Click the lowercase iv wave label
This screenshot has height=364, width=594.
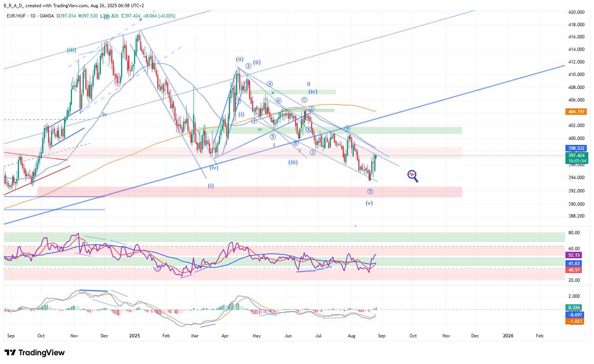104,114
